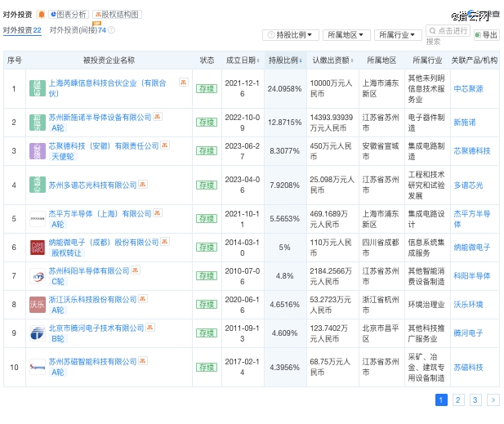Open the 所属行业 filter dropdown
The width and height of the screenshot is (504, 424).
pyautogui.click(x=398, y=35)
